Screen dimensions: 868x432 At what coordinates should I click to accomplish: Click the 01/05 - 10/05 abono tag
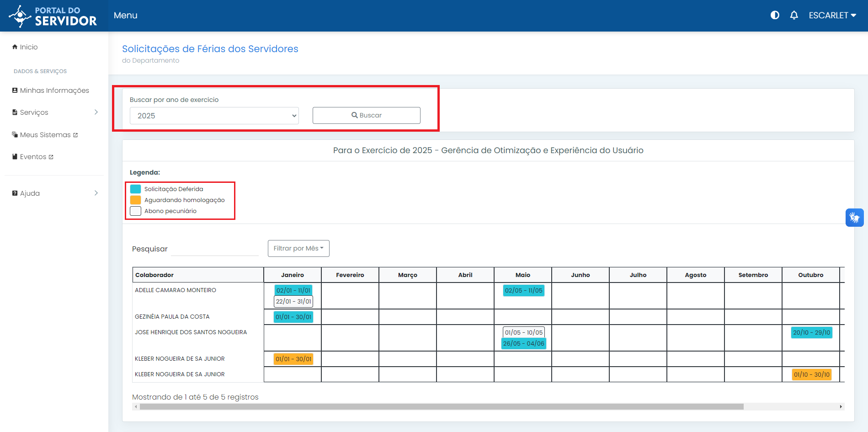pos(524,332)
